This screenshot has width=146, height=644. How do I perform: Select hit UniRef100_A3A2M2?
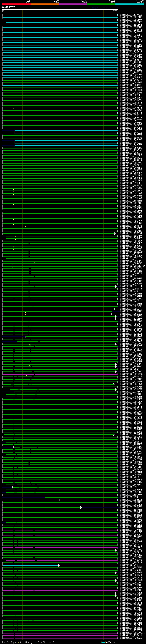[x=131, y=311]
